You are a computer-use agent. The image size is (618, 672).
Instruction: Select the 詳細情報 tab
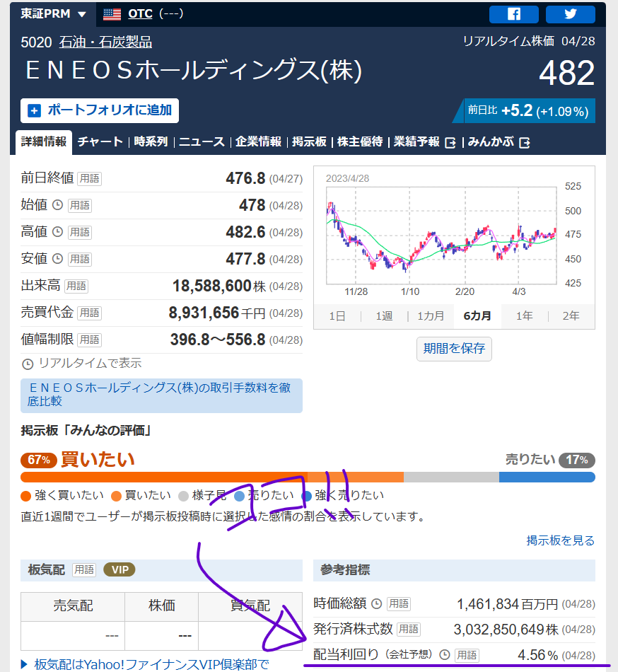point(44,142)
